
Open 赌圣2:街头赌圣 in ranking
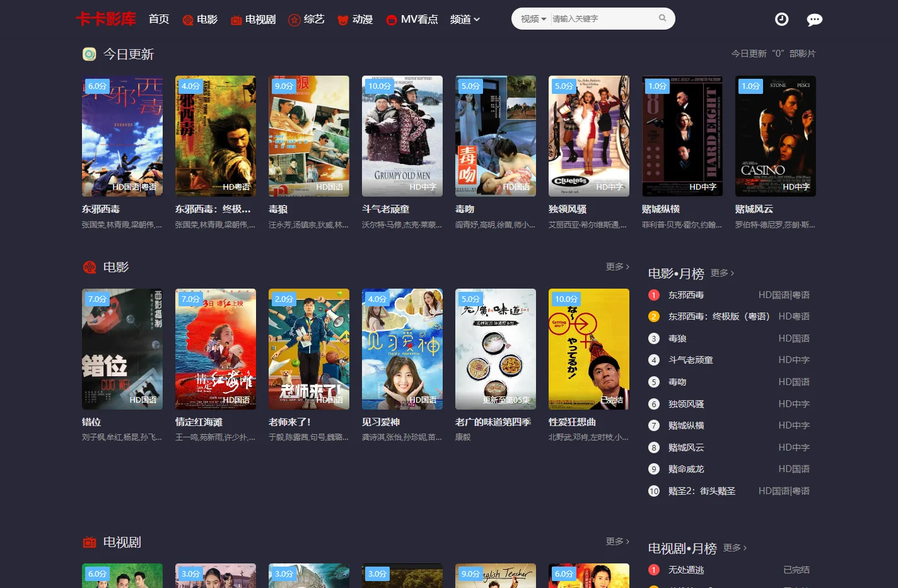tap(702, 491)
